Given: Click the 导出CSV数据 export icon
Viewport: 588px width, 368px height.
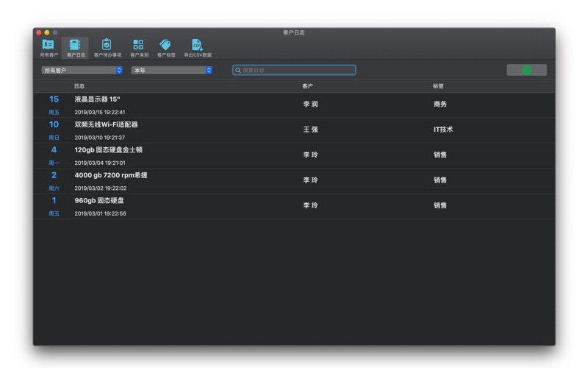Looking at the screenshot, I should tap(197, 46).
